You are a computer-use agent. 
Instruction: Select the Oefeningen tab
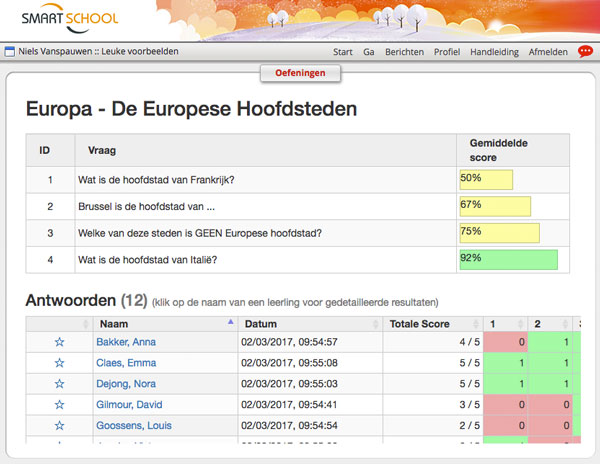point(300,72)
